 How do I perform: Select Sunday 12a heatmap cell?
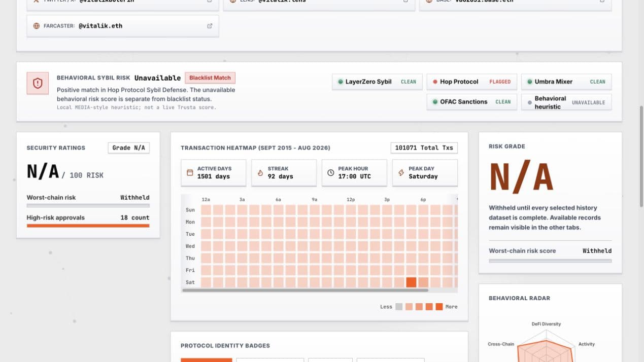pos(206,210)
